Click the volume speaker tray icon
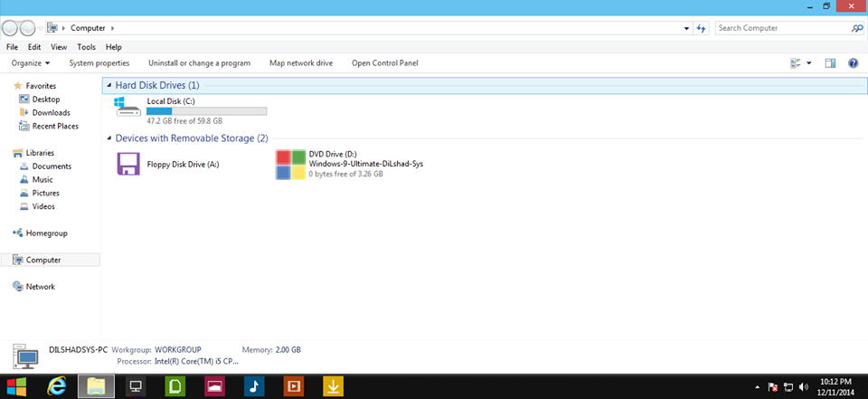The width and height of the screenshot is (868, 399). coord(804,386)
